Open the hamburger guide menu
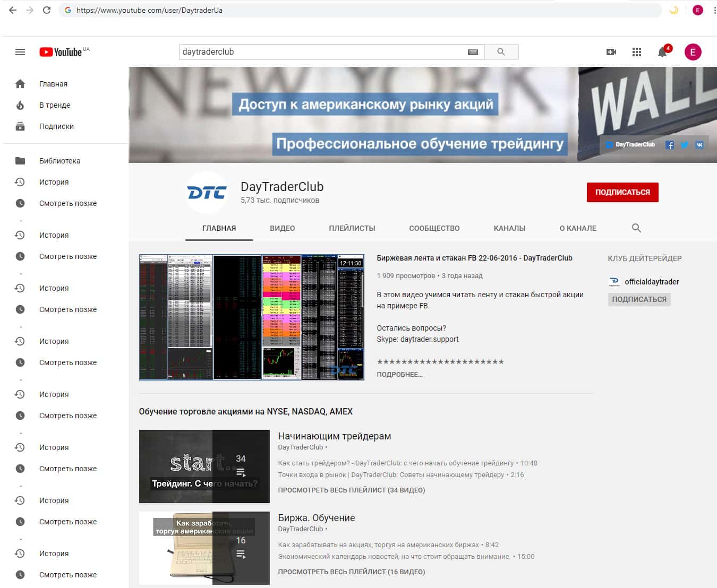 20,52
